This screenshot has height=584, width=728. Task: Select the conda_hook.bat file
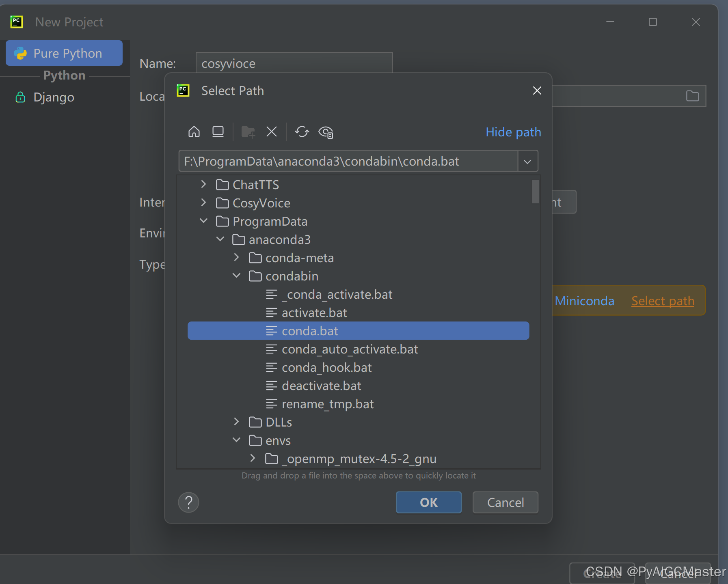pos(319,367)
